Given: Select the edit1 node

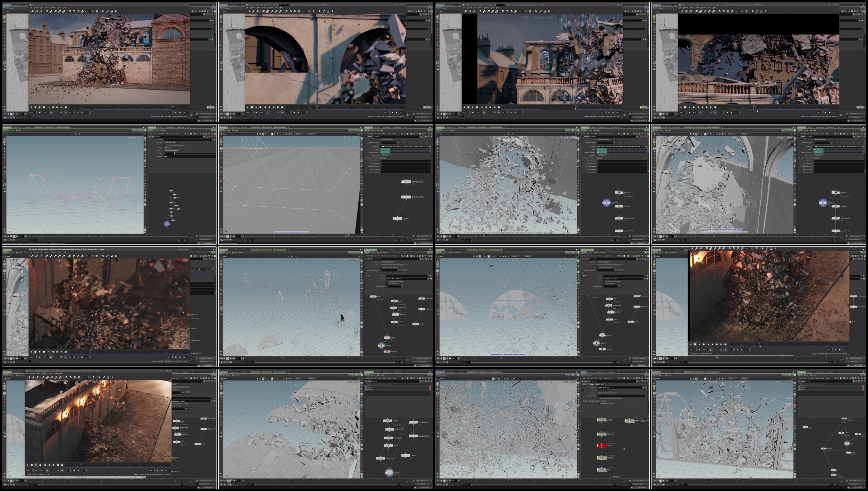Looking at the screenshot, I should tap(388, 446).
